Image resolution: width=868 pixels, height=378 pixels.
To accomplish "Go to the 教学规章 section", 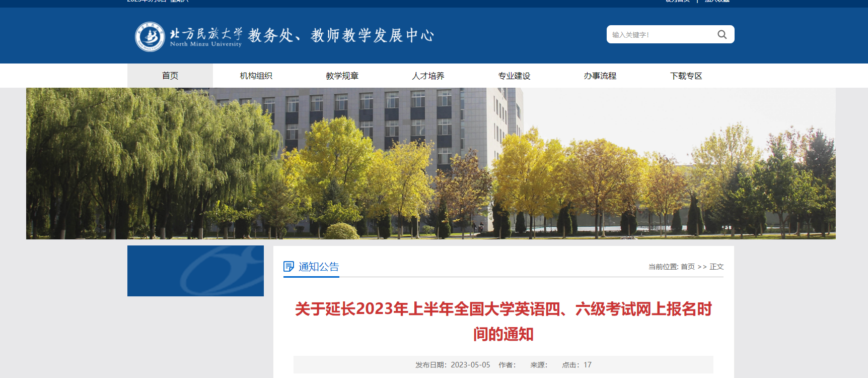I will 342,76.
